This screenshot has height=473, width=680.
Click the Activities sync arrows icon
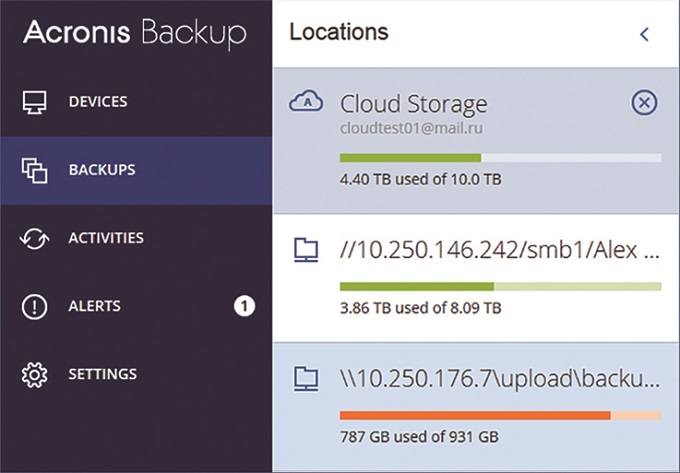pyautogui.click(x=35, y=239)
